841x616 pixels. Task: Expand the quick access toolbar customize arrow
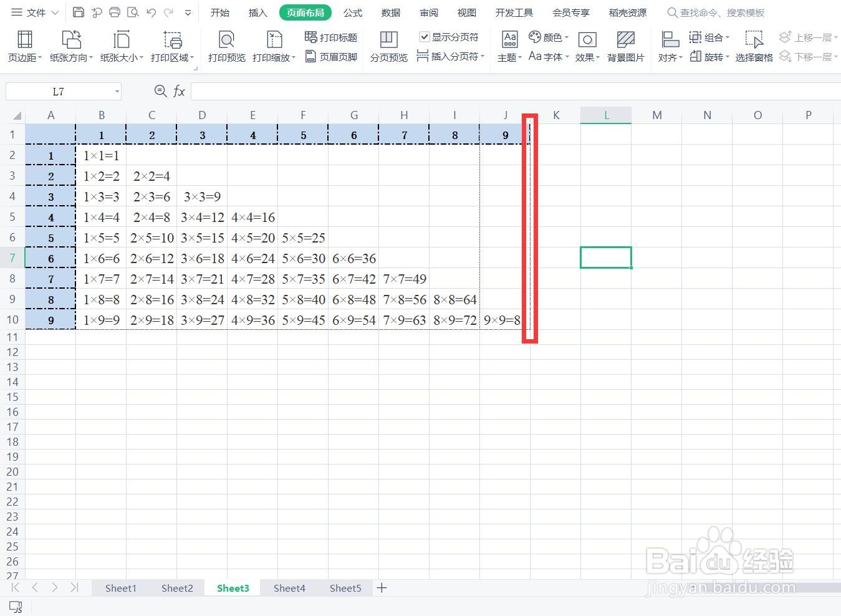[x=188, y=12]
